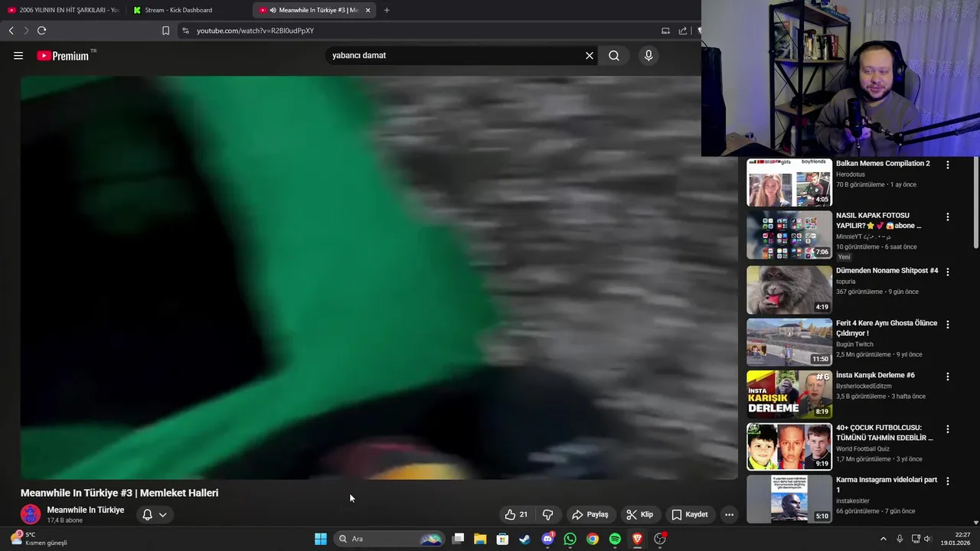Screen dimensions: 980x551
Task: Click the Klip button
Action: pyautogui.click(x=639, y=514)
